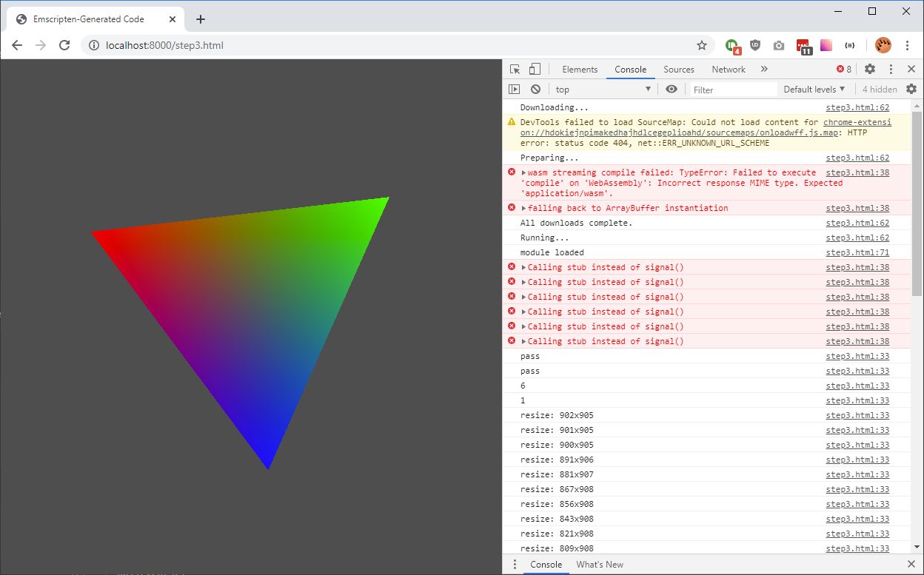The image size is (924, 575).
Task: Show the 8 errors counter
Action: pos(844,69)
